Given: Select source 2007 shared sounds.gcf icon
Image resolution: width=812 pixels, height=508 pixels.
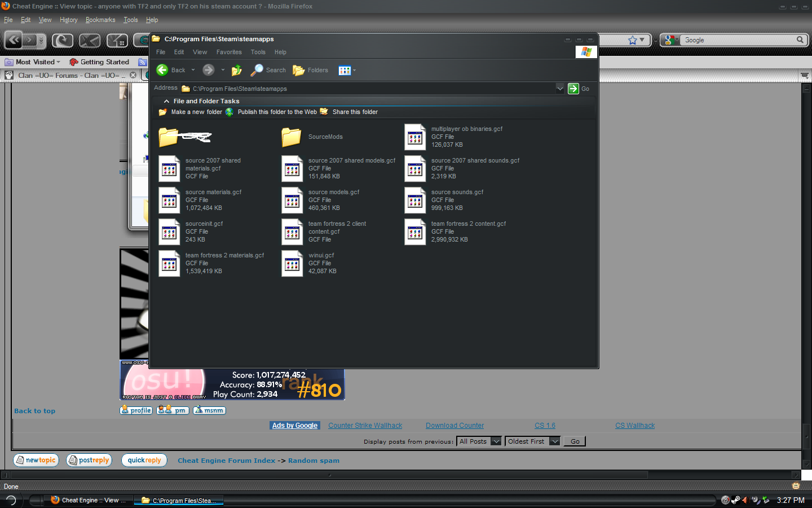Looking at the screenshot, I should (x=415, y=169).
